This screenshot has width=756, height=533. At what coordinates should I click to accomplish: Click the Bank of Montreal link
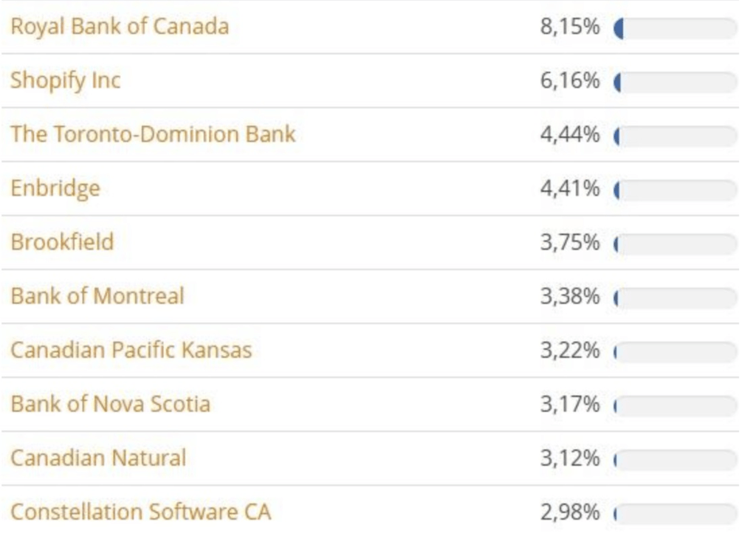click(97, 296)
